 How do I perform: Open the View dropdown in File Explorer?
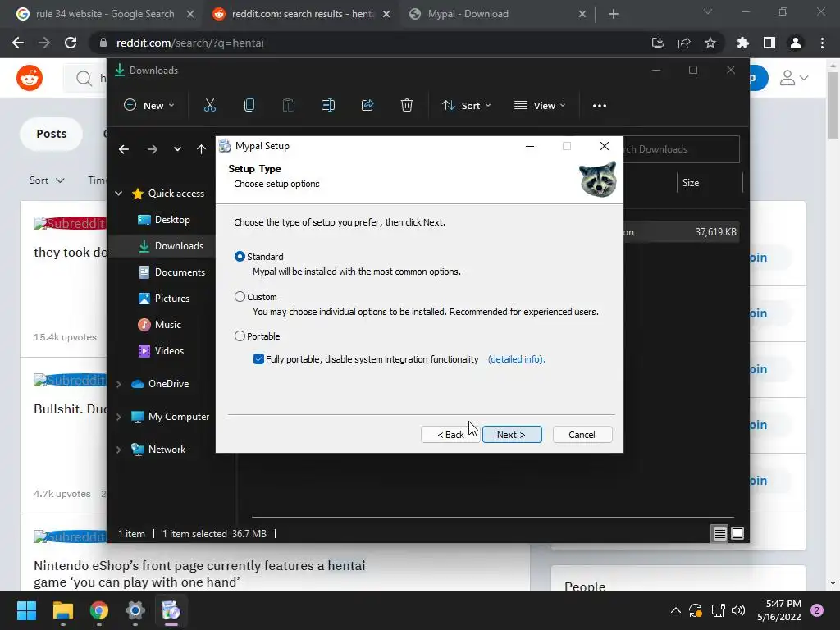(540, 106)
